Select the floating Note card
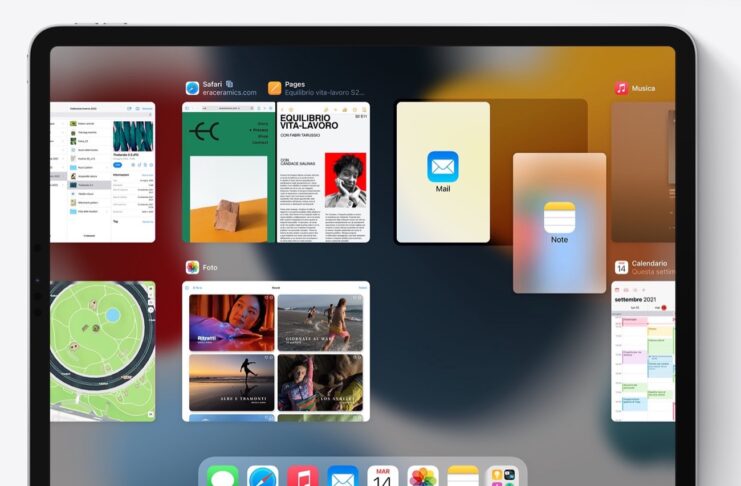The height and width of the screenshot is (486, 741). (560, 223)
